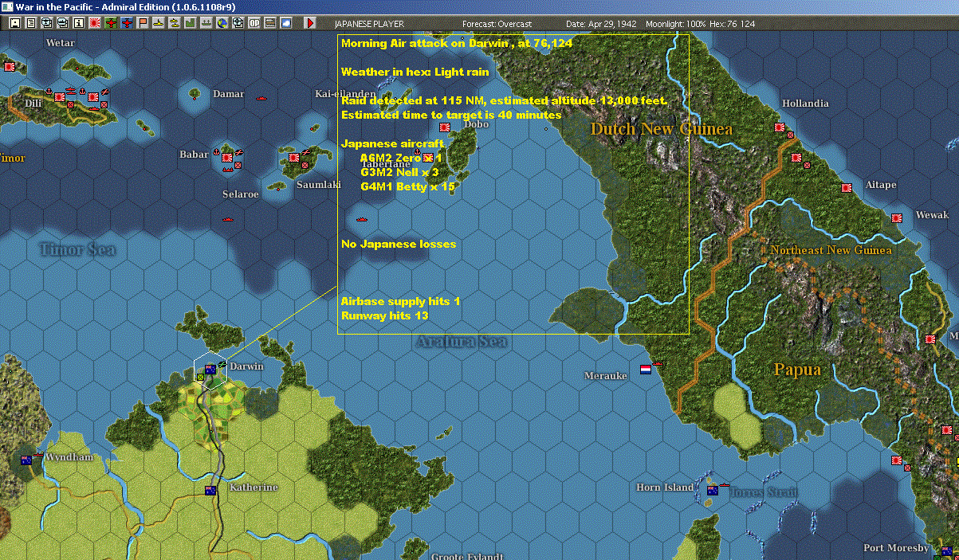The image size is (959, 560).
Task: Click the cloud weather toolbar icon
Action: (286, 23)
